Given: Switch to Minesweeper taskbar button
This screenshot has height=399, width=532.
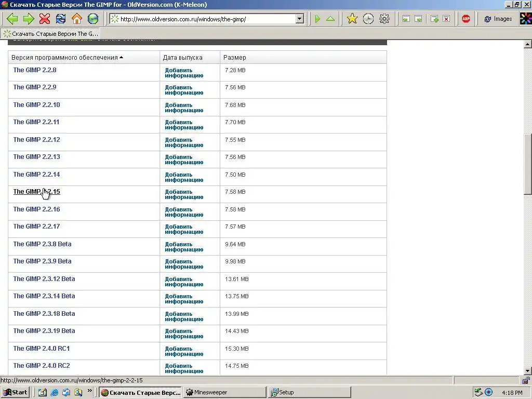Looking at the screenshot, I should tap(225, 393).
